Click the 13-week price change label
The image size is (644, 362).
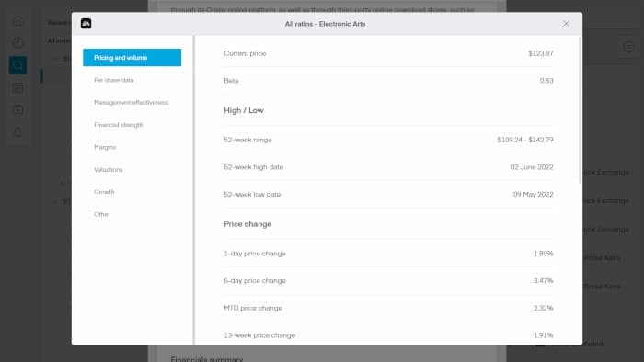click(x=259, y=335)
